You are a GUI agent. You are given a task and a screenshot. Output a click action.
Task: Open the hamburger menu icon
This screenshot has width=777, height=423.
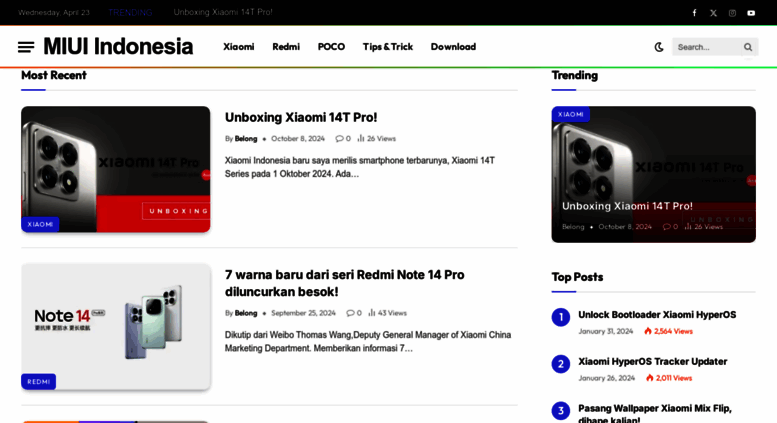point(26,47)
